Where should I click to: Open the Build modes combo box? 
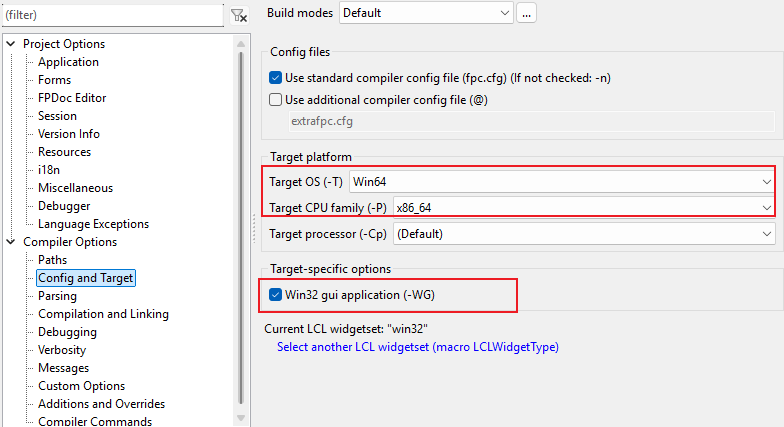(x=426, y=13)
